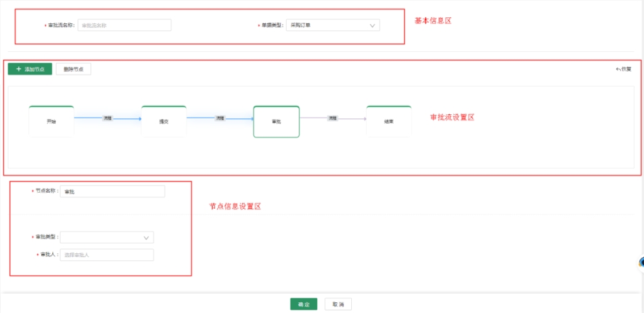Click the 流转 label between 开始 and 提交
This screenshot has height=313, width=644.
click(x=108, y=118)
